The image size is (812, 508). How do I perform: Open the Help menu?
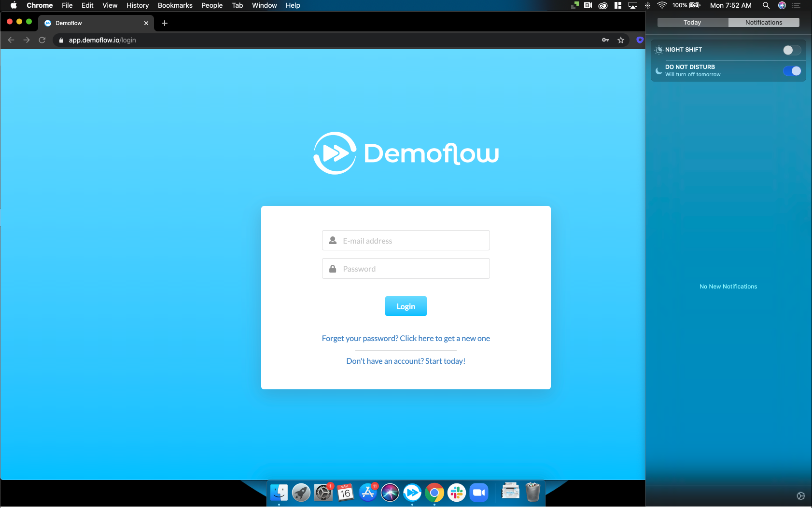pos(293,5)
